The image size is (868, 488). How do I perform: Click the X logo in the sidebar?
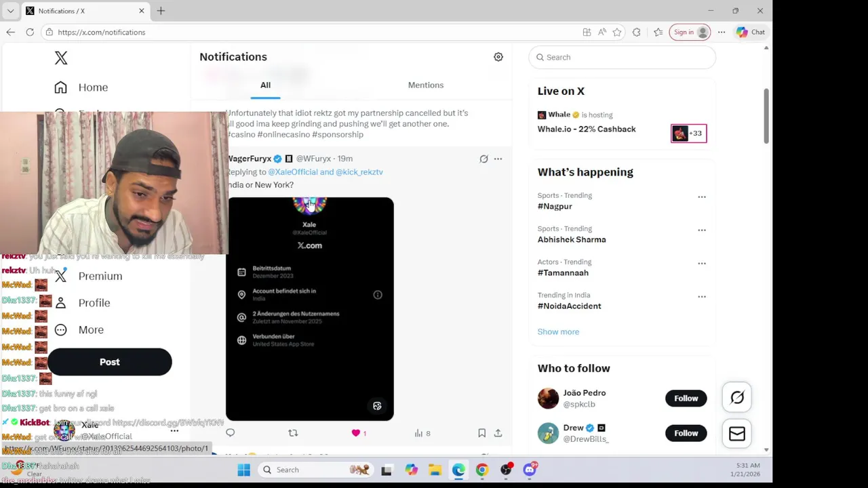(x=61, y=58)
